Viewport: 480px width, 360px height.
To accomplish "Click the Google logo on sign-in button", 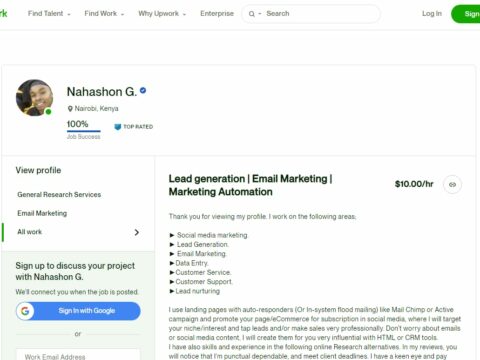I will [x=25, y=311].
